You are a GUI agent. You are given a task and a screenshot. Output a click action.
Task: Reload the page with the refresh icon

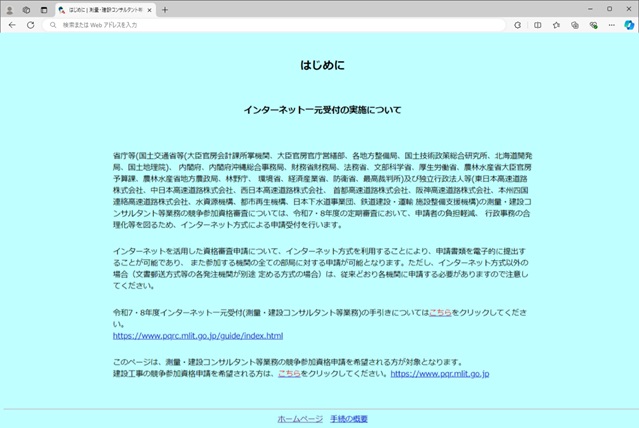point(31,25)
